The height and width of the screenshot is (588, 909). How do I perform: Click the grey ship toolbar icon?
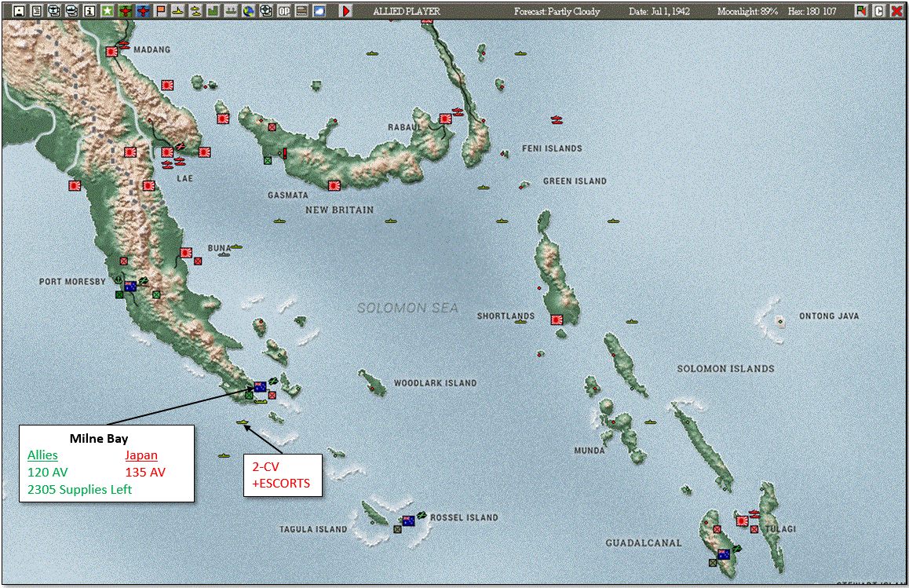pyautogui.click(x=231, y=10)
